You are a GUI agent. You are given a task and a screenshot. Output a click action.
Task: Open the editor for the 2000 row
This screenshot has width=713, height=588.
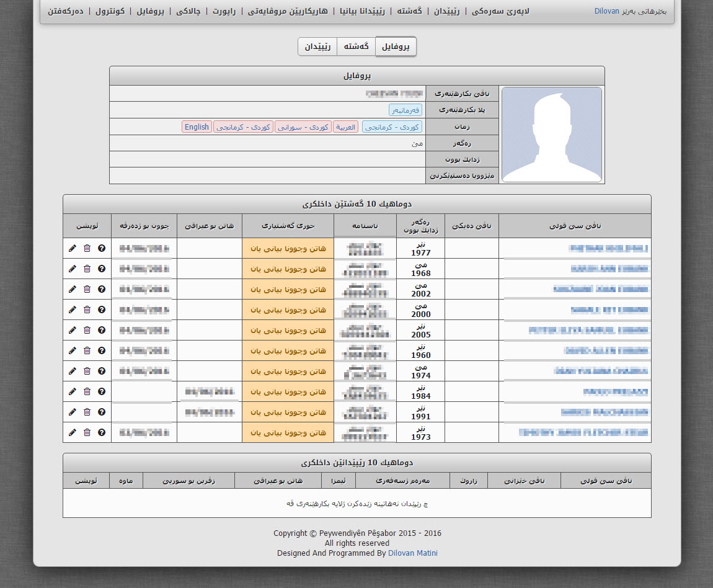(x=73, y=310)
